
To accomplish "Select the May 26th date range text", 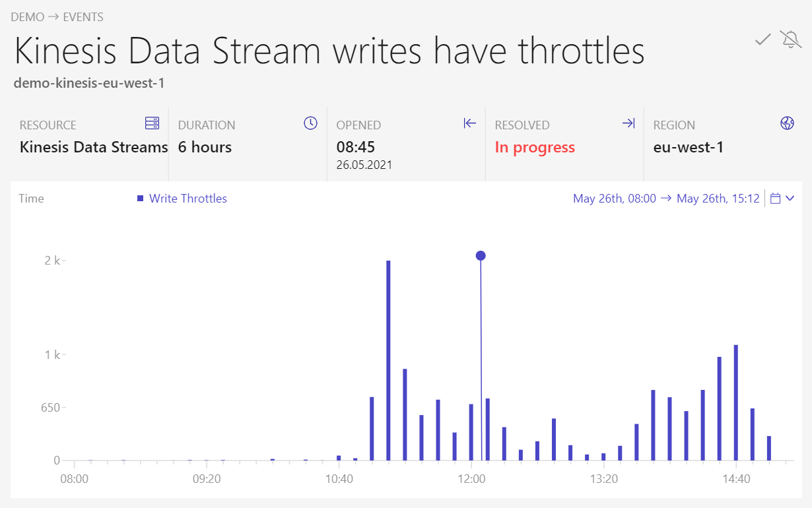I will pyautogui.click(x=666, y=199).
